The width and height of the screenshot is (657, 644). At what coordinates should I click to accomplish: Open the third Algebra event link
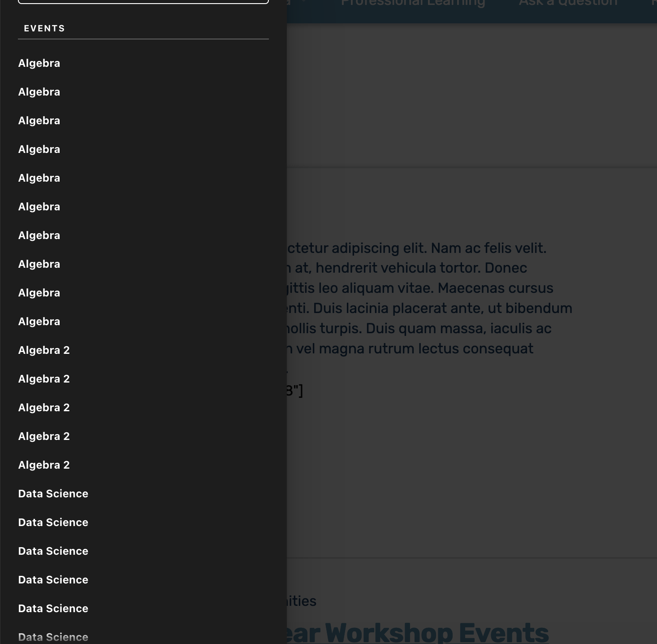coord(39,121)
